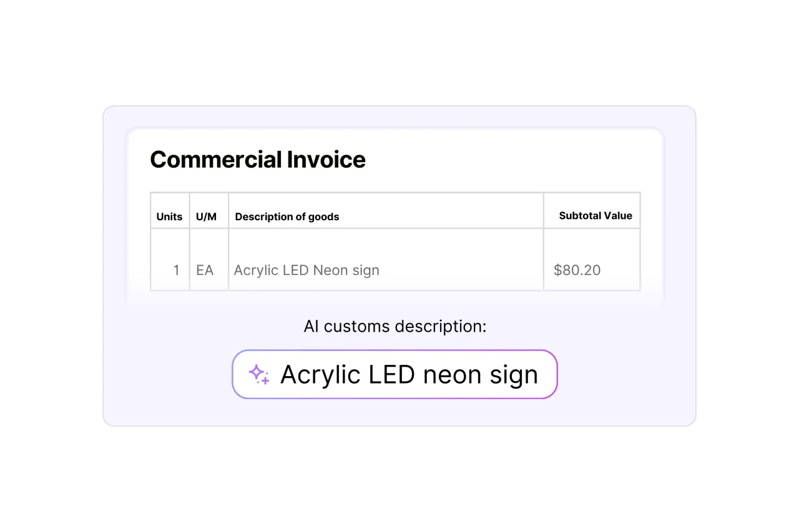The image size is (799, 532).
Task: Click the units quantity cell showing 1
Action: pos(176,270)
